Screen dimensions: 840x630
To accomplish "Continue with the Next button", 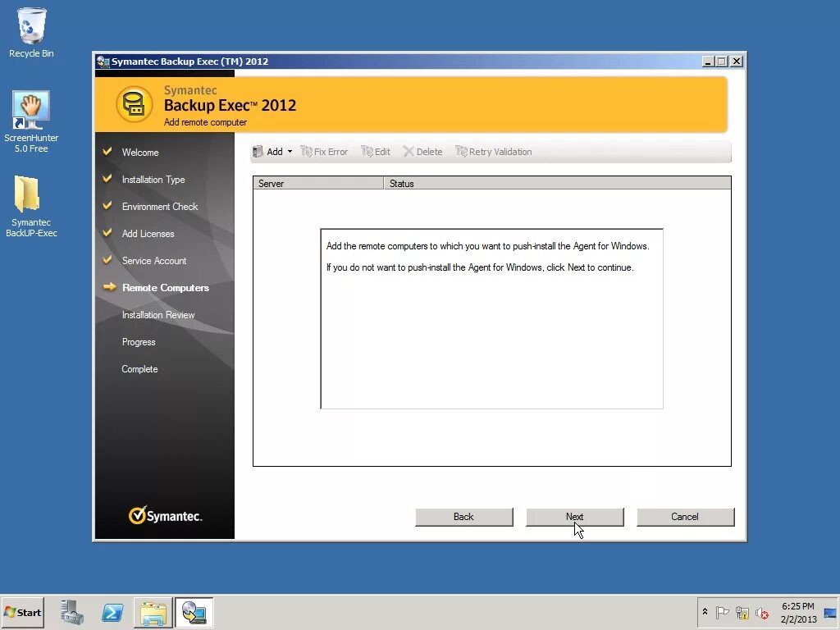I will pos(575,517).
